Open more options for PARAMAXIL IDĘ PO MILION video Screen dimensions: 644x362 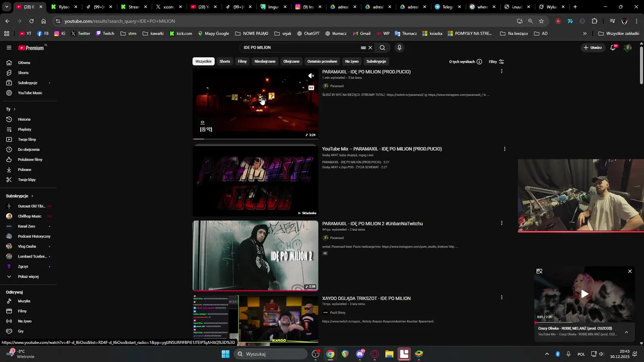pyautogui.click(x=502, y=71)
